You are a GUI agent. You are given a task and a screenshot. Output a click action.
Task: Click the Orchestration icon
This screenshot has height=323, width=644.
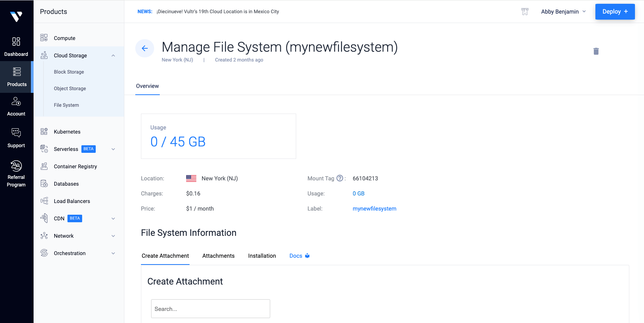pyautogui.click(x=44, y=253)
